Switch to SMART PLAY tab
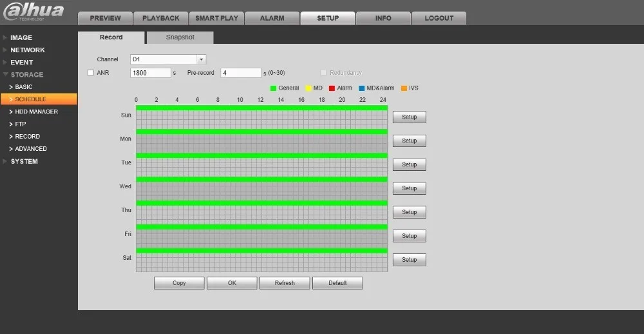 pyautogui.click(x=216, y=18)
